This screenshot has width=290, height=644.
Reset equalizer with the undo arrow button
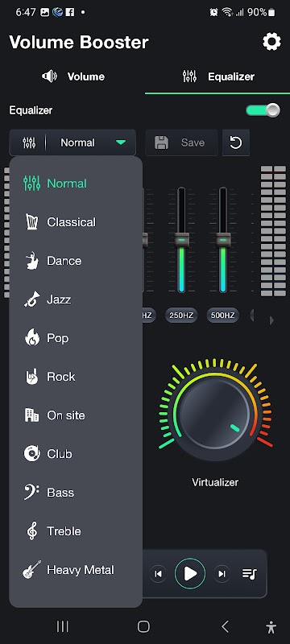pos(236,142)
